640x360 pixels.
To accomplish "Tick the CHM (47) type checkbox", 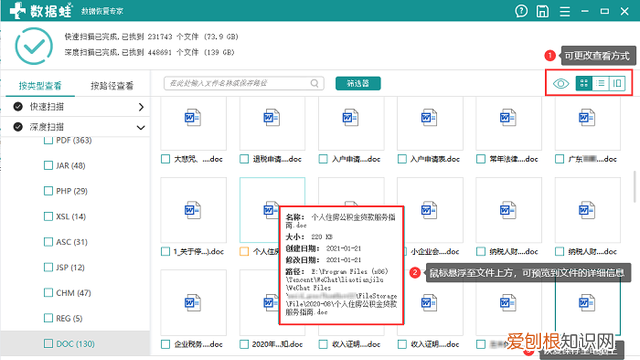I will 48,293.
